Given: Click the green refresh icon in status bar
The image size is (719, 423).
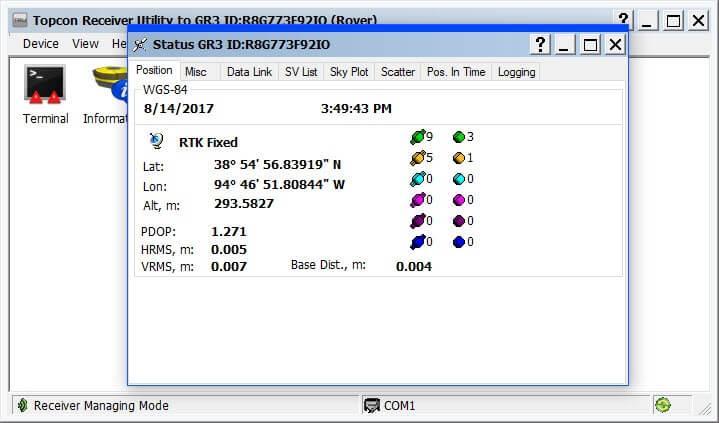Looking at the screenshot, I should [662, 405].
